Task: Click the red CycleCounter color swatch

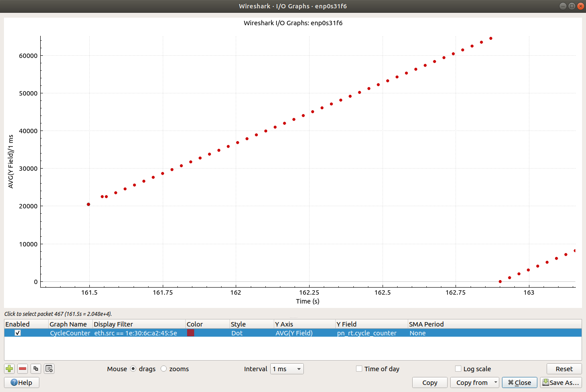Action: point(191,333)
